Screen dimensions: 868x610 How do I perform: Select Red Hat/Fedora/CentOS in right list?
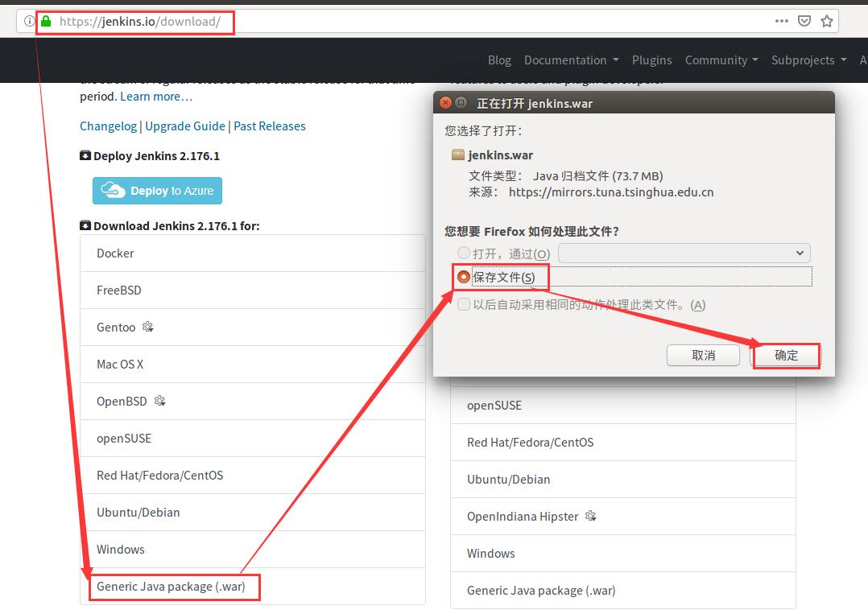[622, 443]
